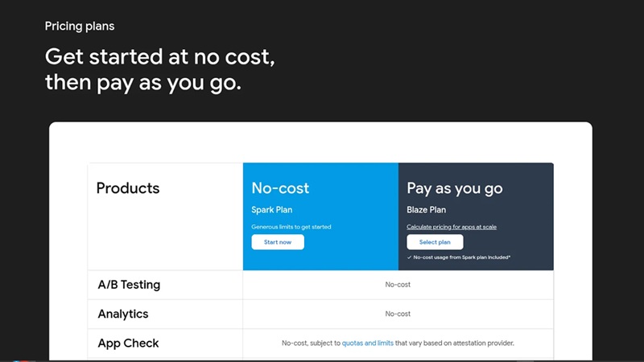Click the No-cost plan heading
The image size is (644, 362).
[280, 188]
